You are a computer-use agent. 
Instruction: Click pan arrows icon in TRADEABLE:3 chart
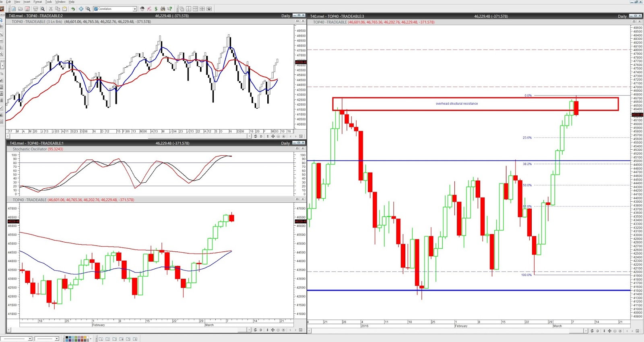pos(609,331)
